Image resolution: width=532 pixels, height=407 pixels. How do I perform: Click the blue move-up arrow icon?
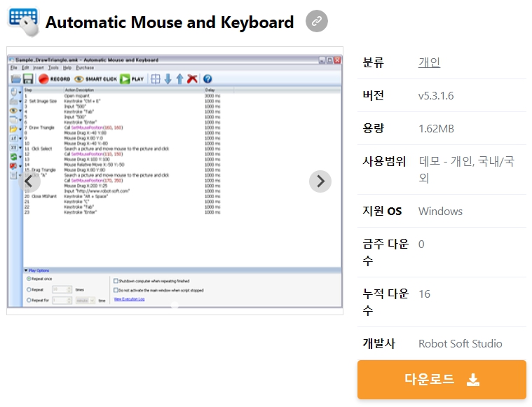point(180,79)
